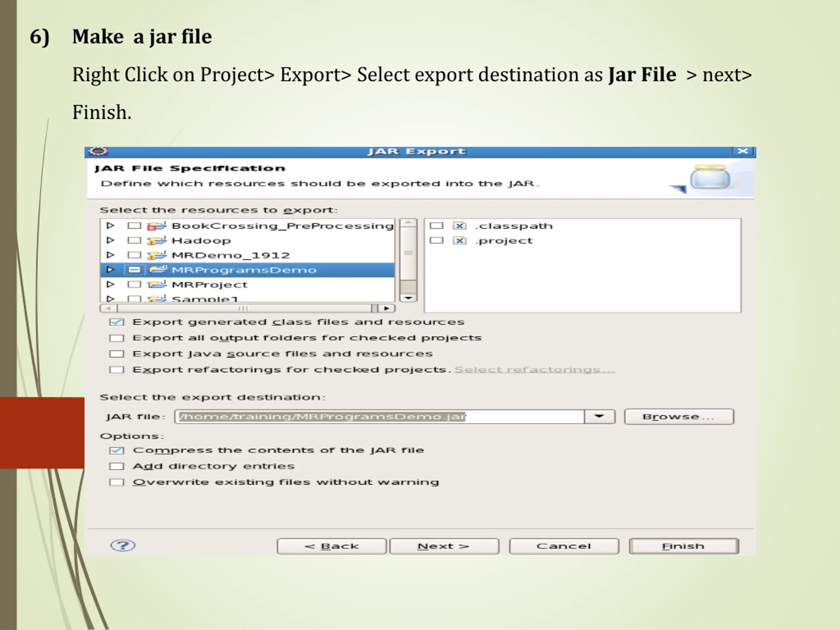Enable Add directory entries option
840x630 pixels.
pos(116,466)
